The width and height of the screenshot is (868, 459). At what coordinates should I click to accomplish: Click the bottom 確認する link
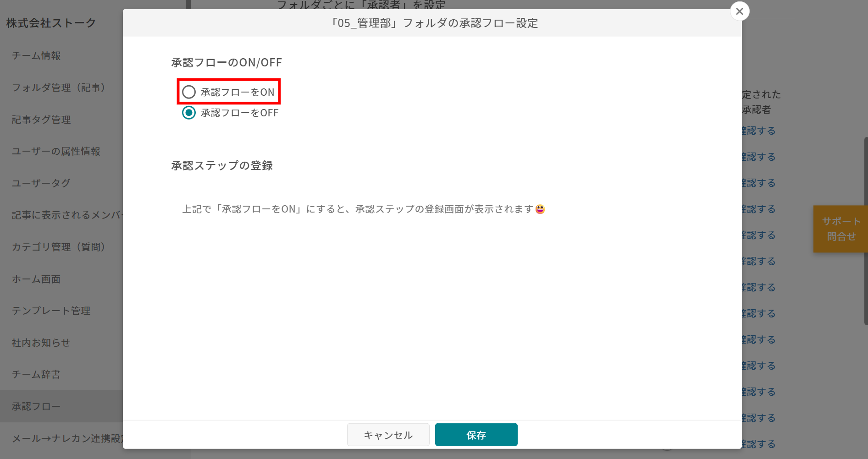(x=758, y=443)
